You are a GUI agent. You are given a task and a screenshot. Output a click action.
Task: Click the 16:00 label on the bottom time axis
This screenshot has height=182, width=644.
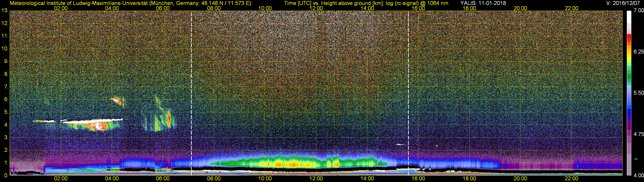coord(418,179)
